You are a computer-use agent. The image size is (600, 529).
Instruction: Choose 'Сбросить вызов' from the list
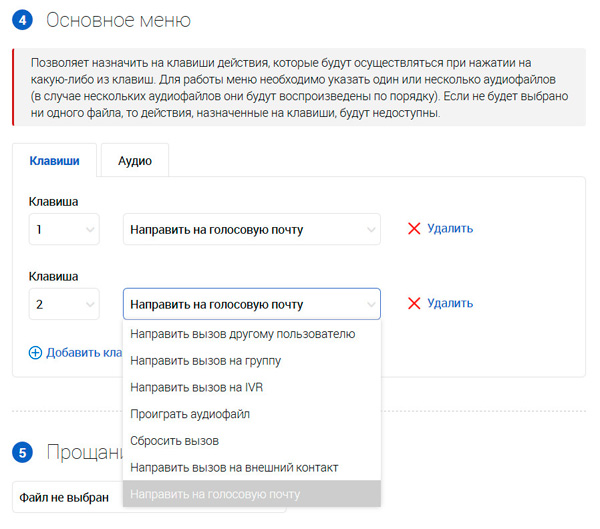click(174, 440)
